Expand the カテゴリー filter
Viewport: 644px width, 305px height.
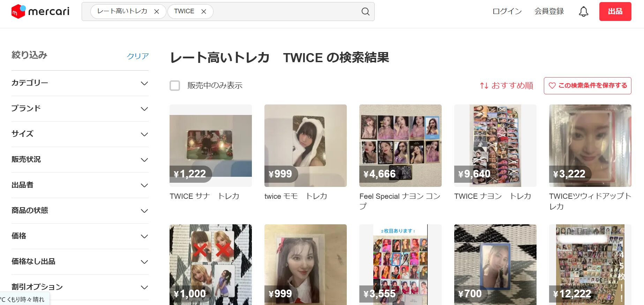(x=80, y=83)
